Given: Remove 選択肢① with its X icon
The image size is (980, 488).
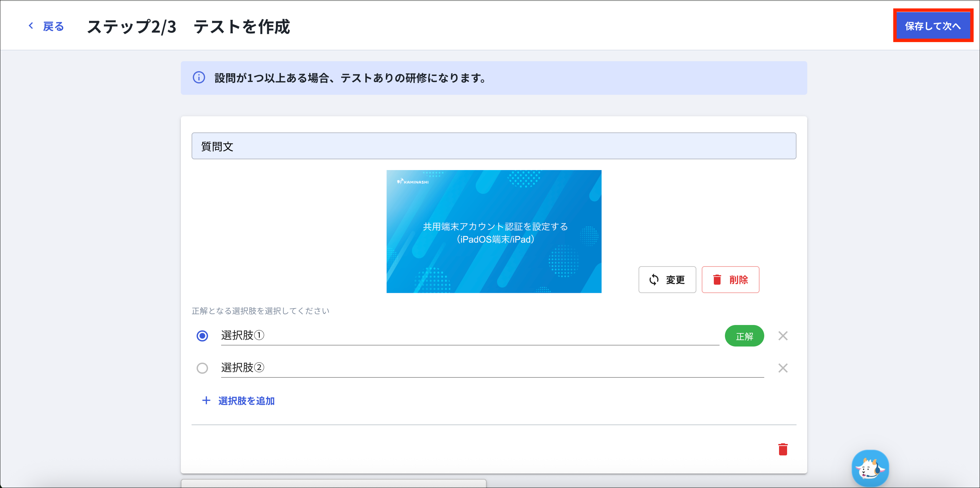Looking at the screenshot, I should pos(782,336).
